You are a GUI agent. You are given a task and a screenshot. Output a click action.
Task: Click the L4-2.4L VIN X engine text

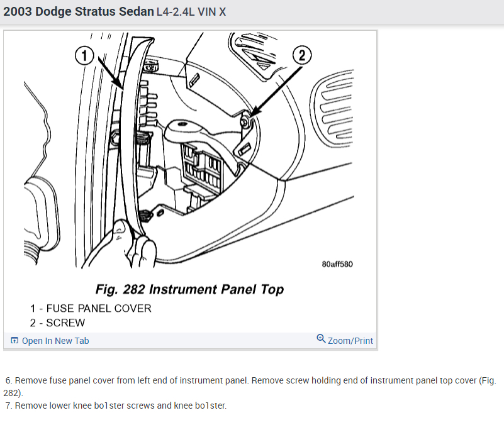pos(191,12)
